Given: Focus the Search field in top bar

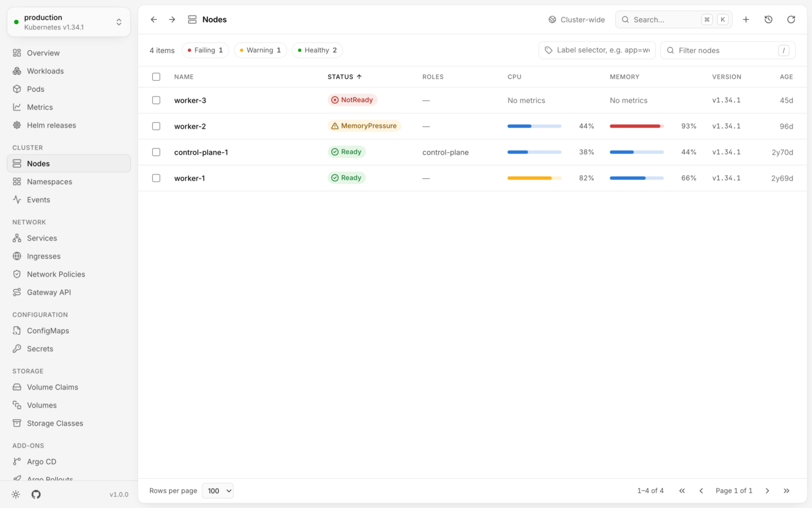Looking at the screenshot, I should coord(674,20).
